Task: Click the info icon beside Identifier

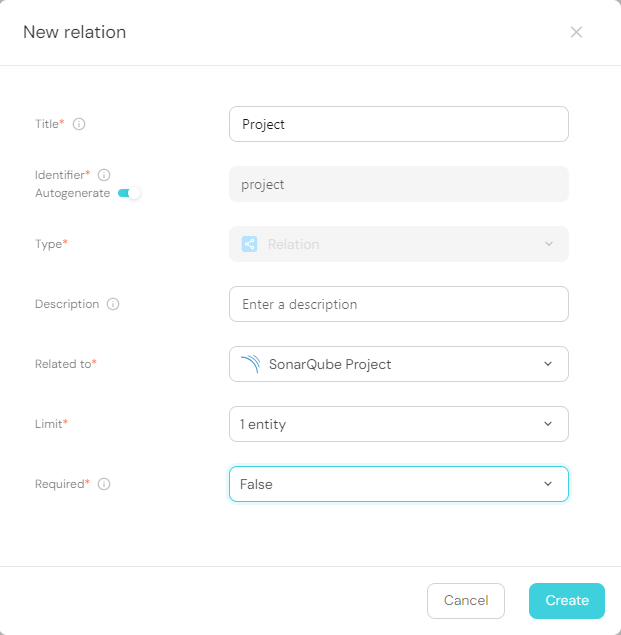Action: [104, 175]
